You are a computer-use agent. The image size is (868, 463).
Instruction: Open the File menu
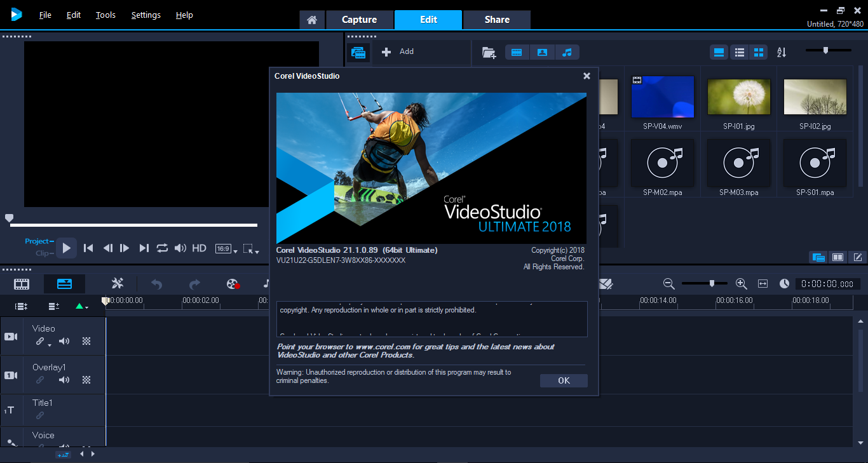pos(45,15)
